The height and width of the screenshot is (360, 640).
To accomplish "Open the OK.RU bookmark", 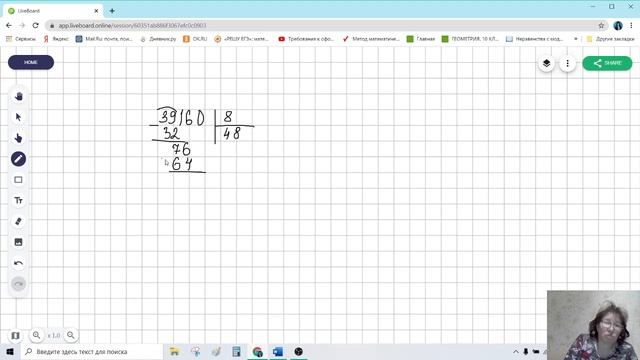I will point(196,39).
